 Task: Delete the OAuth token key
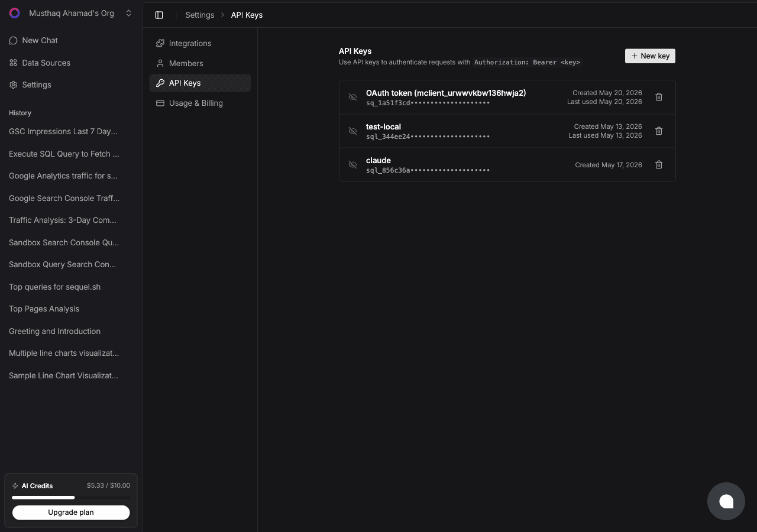(659, 97)
